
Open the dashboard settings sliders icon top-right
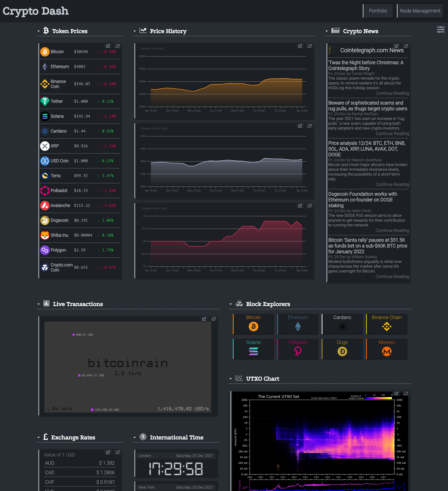point(441,30)
